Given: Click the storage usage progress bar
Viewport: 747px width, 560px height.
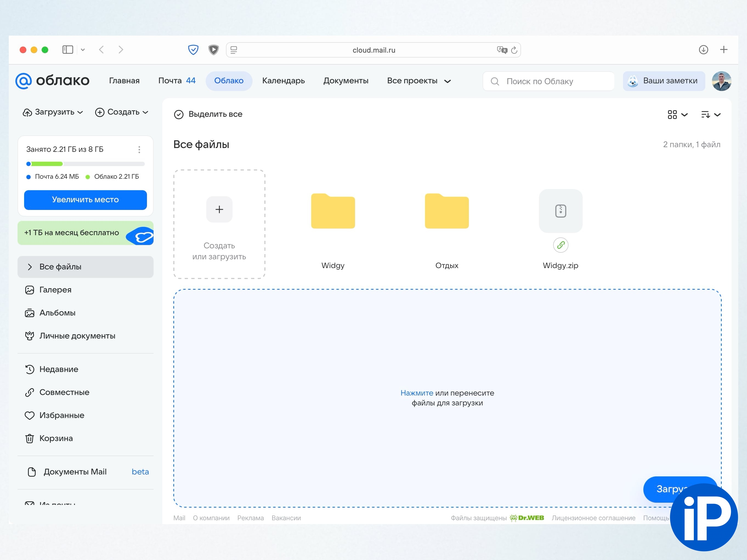Looking at the screenshot, I should [85, 164].
